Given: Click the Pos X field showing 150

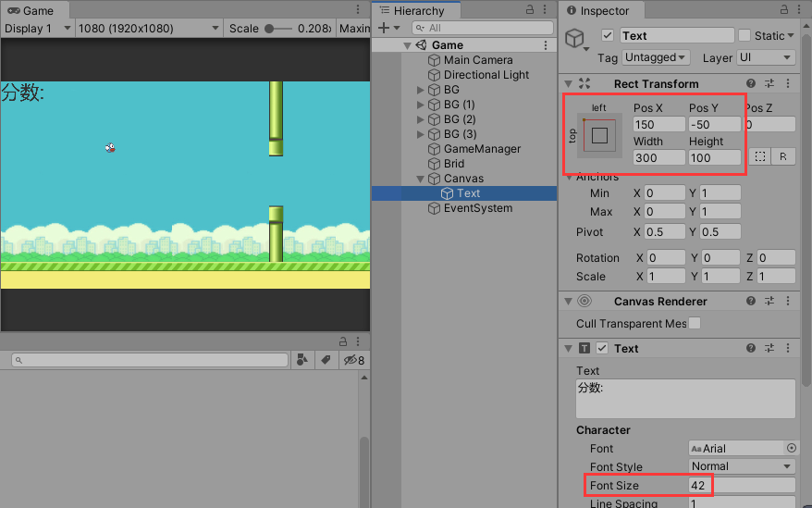Looking at the screenshot, I should pos(658,124).
